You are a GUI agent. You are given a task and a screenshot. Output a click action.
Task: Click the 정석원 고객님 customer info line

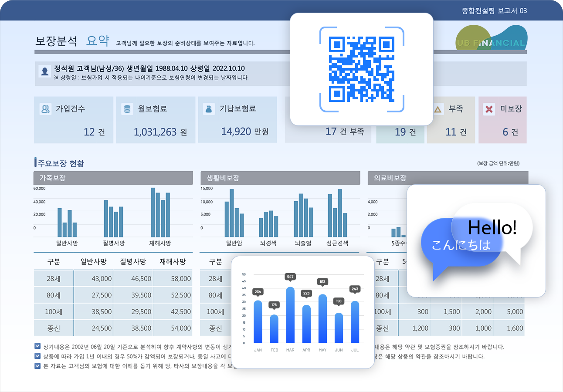149,68
